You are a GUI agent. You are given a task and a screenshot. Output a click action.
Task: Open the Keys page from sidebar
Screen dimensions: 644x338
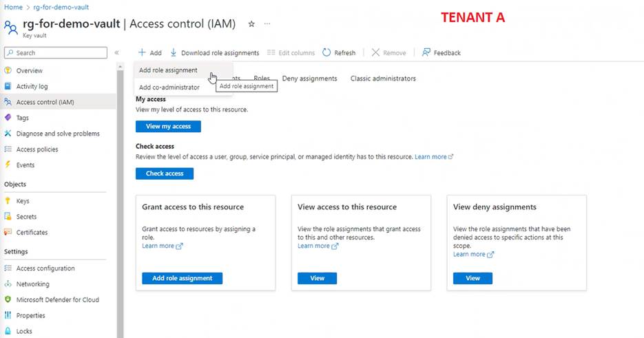pyautogui.click(x=23, y=201)
